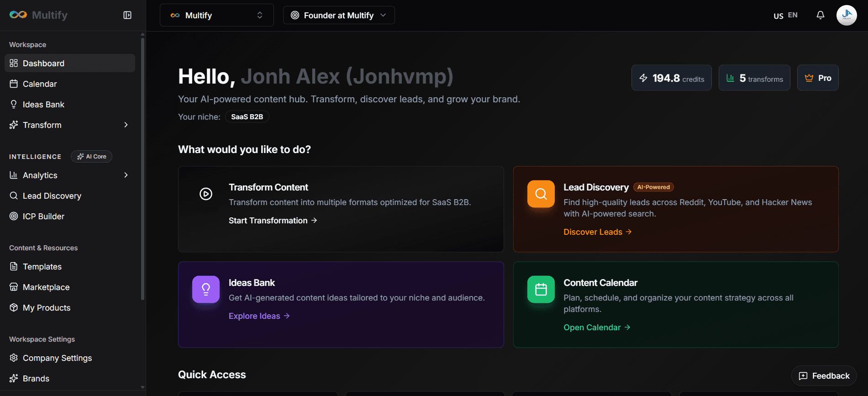Click the orange Lead Discovery search icon
Screen dimensions: 868x396
541,194
